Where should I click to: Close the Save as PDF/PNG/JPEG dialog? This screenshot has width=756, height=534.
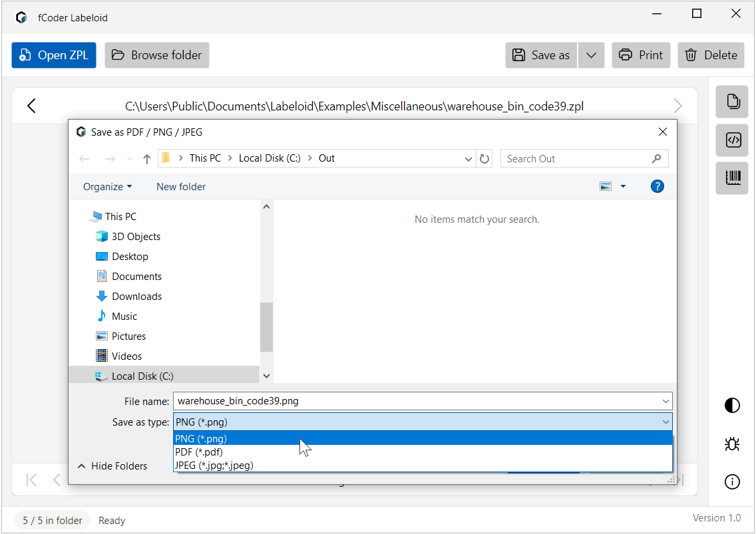coord(662,132)
